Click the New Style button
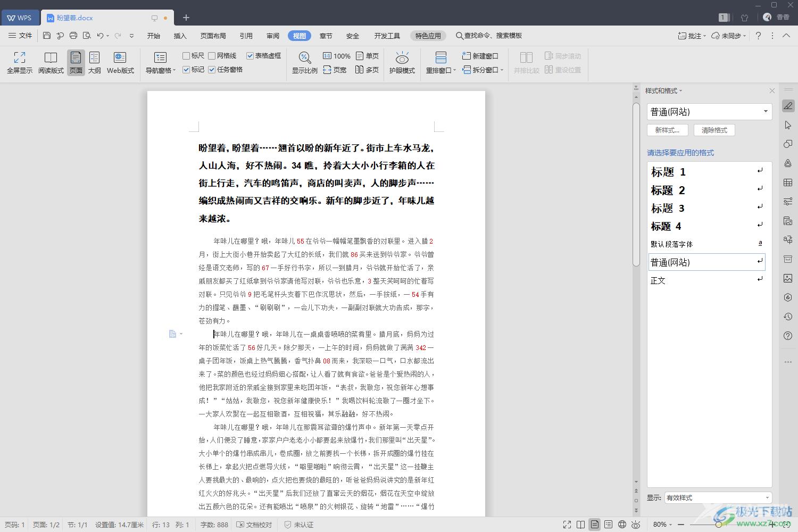Screen dimensions: 798x532 667,130
